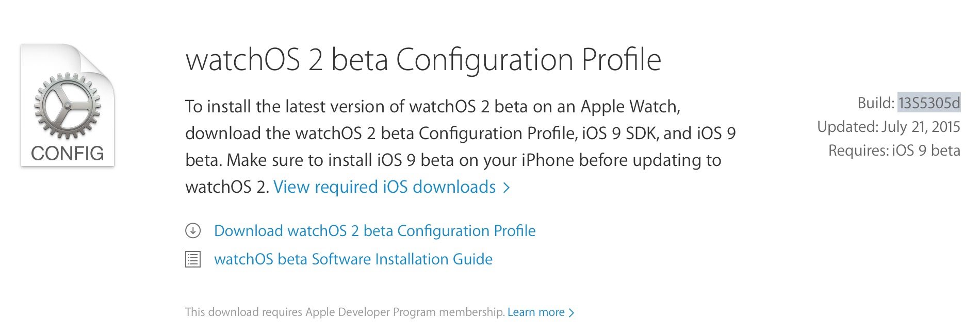980x334 pixels.
Task: Click the Requires: iOS 9 beta text
Action: (894, 151)
